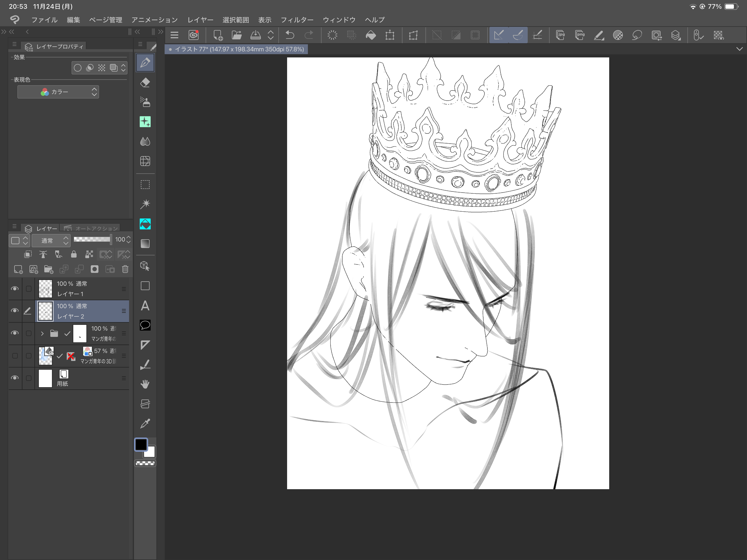Select the Eyedropper tool
Image resolution: width=747 pixels, height=560 pixels.
click(145, 424)
